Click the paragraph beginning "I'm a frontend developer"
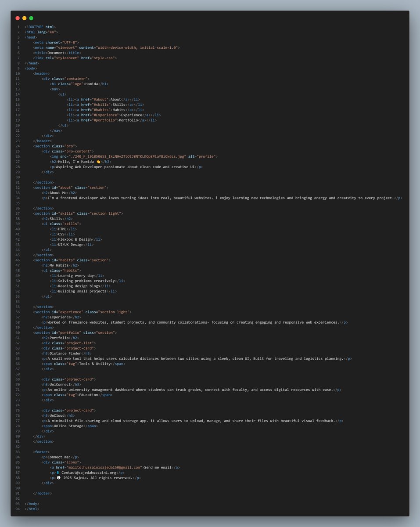The image size is (420, 527). point(220,198)
